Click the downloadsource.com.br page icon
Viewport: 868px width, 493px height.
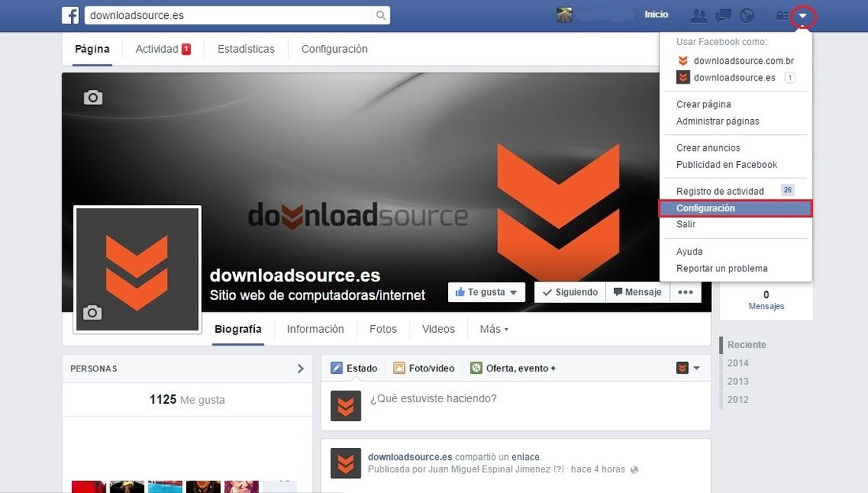click(683, 60)
